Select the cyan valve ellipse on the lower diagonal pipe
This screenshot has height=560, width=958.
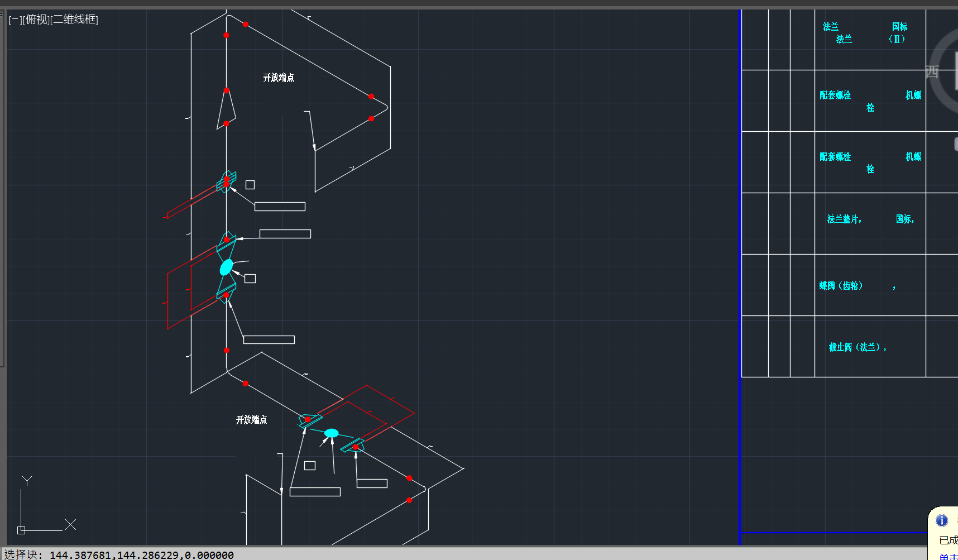pos(332,433)
